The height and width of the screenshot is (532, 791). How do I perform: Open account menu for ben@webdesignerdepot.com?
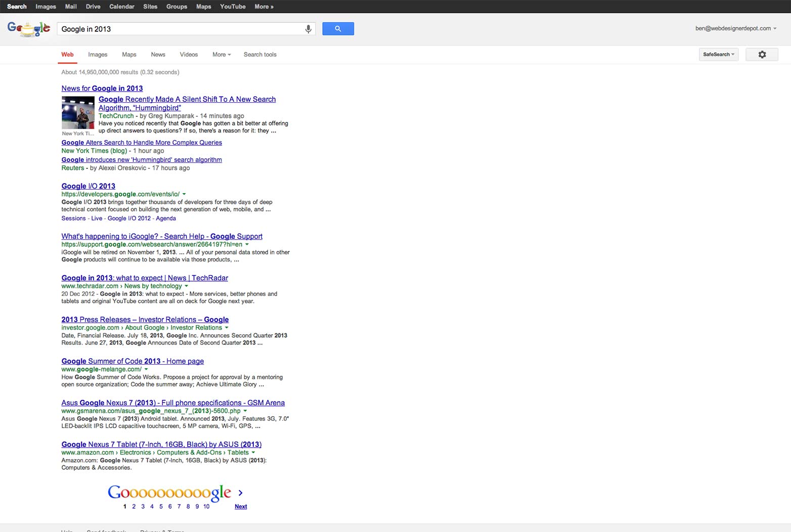pos(736,28)
